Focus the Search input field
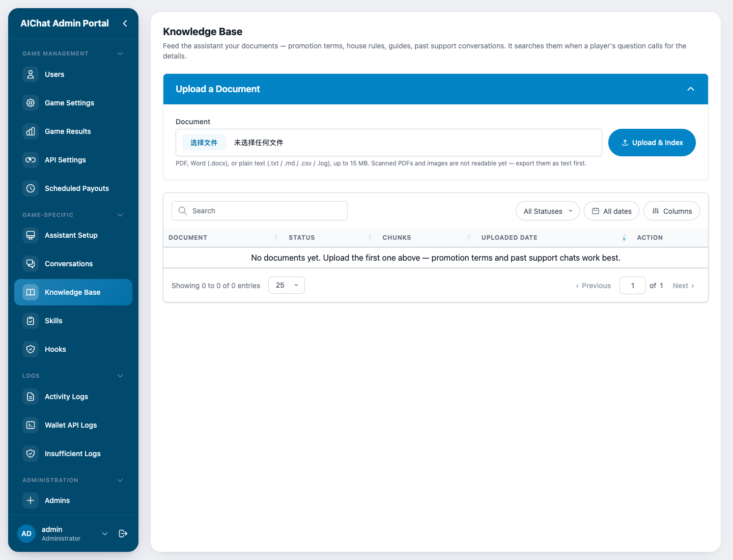This screenshot has width=733, height=560. pyautogui.click(x=260, y=211)
